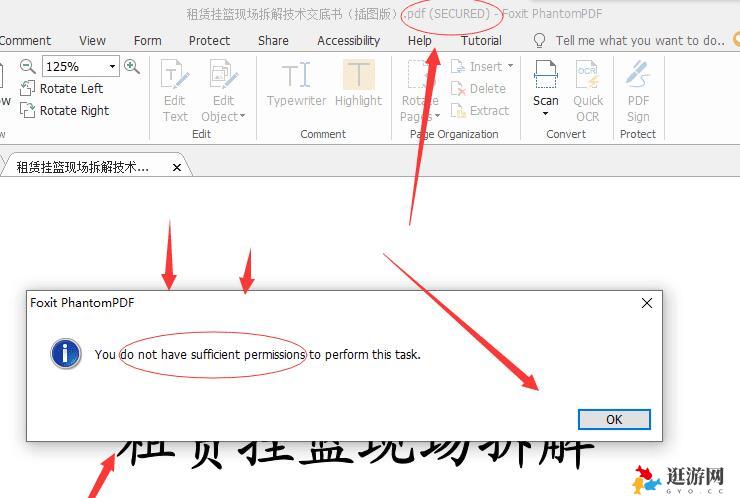Open the PDF Sign tool
Viewport: 740px width, 498px height.
pyautogui.click(x=638, y=91)
